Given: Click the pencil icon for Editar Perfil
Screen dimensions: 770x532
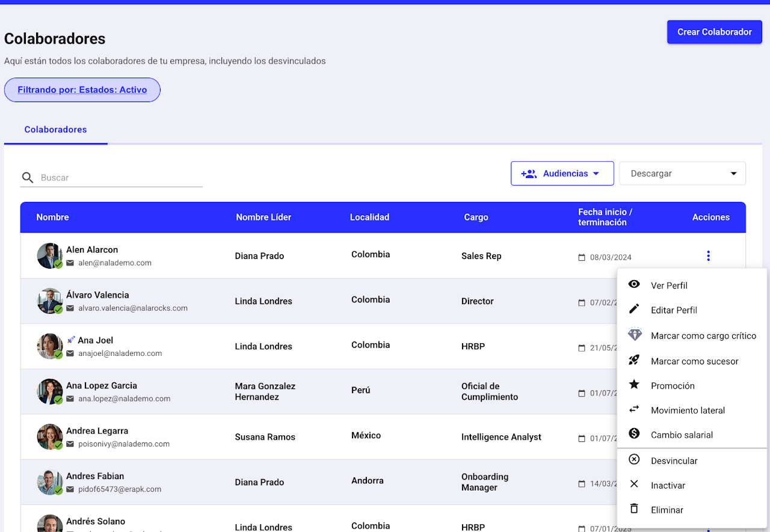Looking at the screenshot, I should pos(634,309).
